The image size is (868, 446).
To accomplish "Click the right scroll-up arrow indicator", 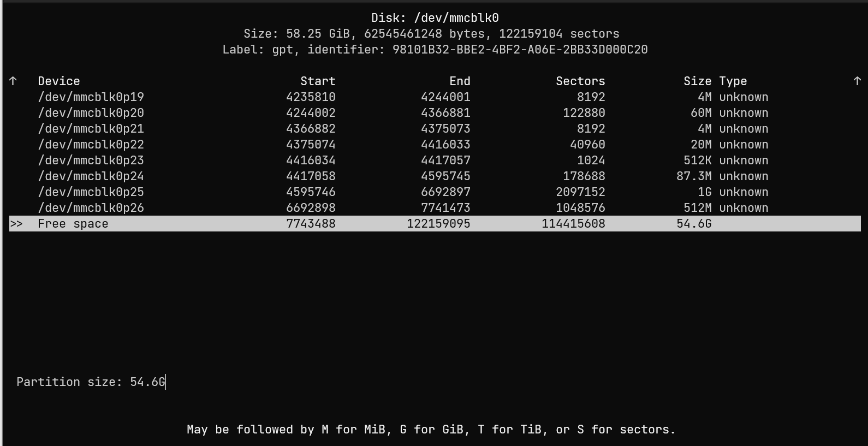I will click(857, 81).
